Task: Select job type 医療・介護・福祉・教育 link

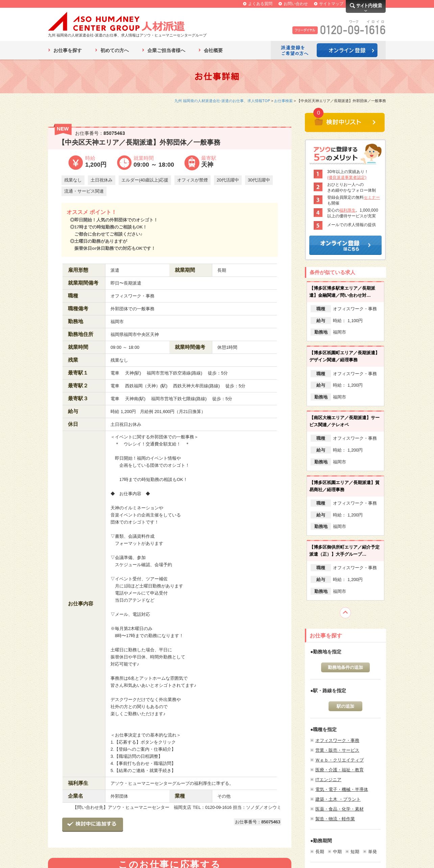Action: [339, 770]
